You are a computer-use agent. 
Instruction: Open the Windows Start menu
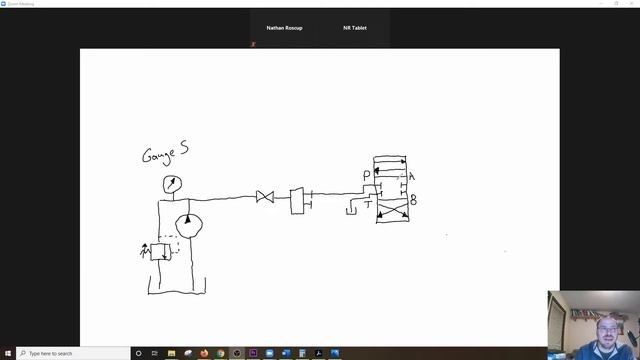[8, 353]
